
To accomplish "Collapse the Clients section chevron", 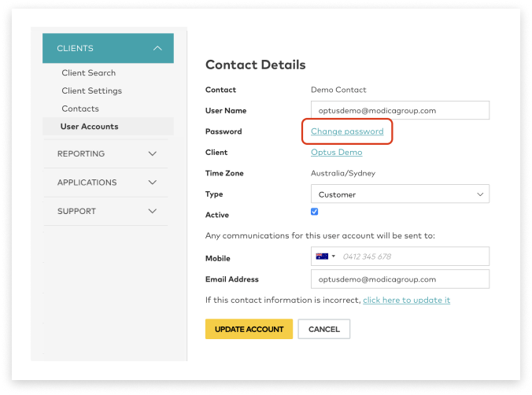I will tap(158, 49).
